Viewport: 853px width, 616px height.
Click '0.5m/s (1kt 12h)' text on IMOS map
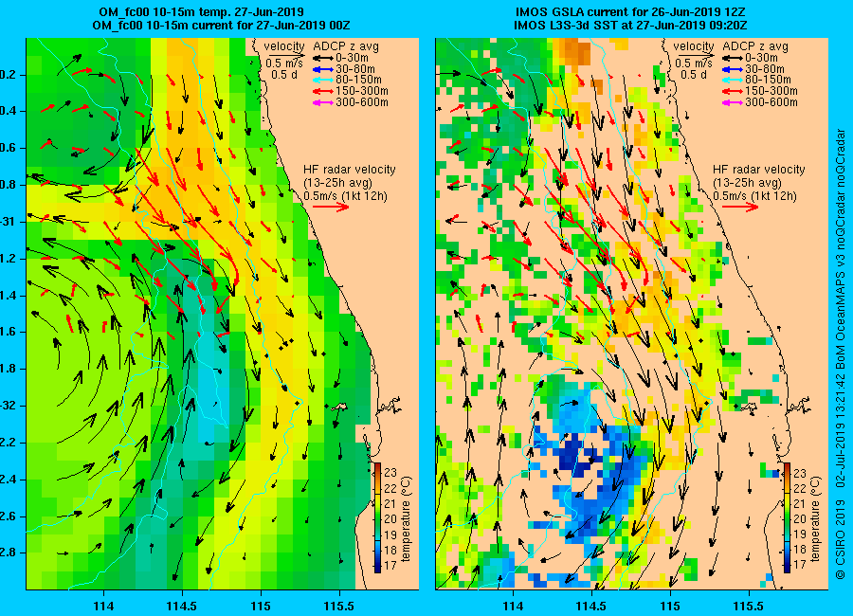[755, 196]
